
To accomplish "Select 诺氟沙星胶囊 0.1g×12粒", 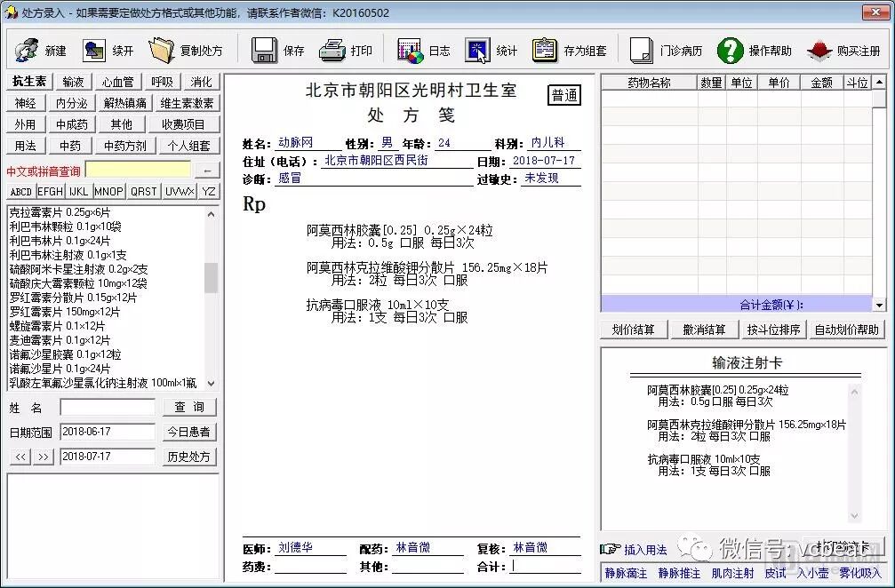I will coord(66,354).
